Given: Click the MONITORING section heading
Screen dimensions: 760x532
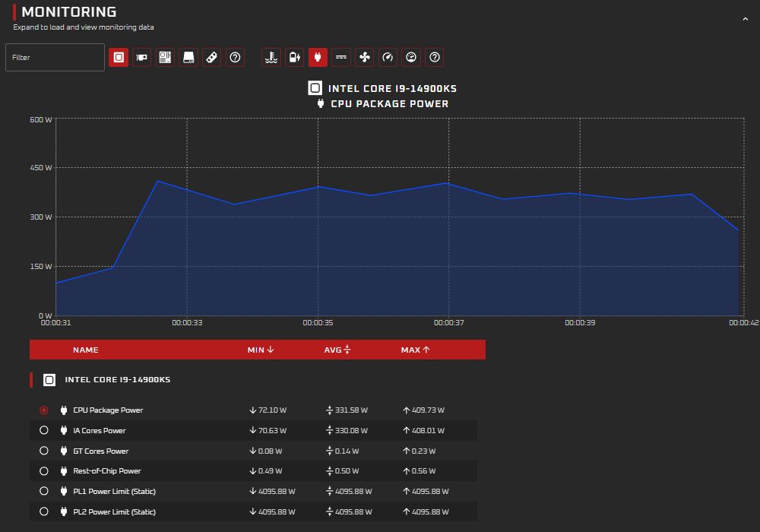Looking at the screenshot, I should (x=69, y=11).
